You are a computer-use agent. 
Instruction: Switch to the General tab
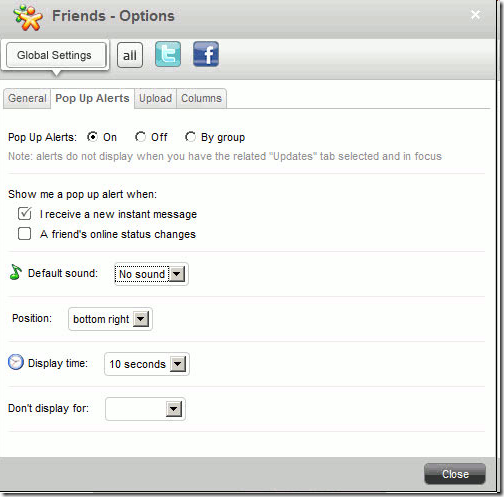click(27, 98)
